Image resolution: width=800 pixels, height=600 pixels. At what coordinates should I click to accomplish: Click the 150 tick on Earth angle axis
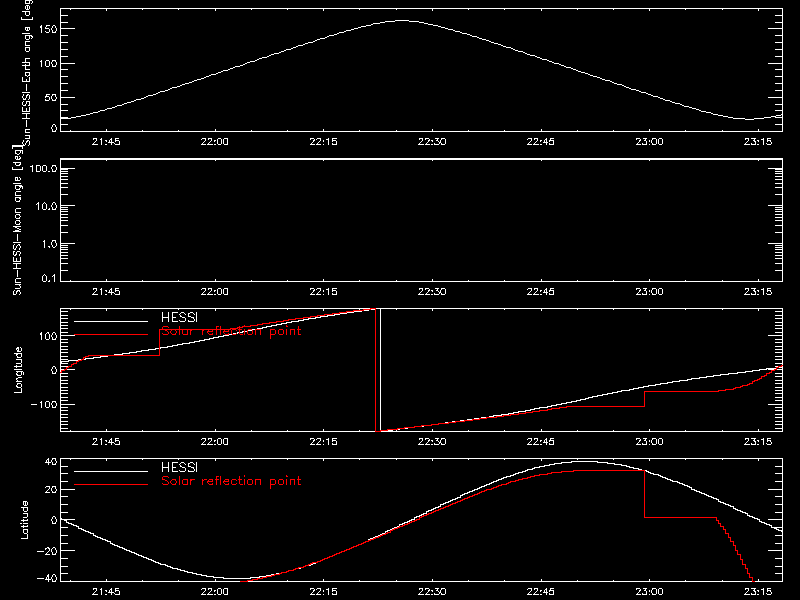point(50,30)
